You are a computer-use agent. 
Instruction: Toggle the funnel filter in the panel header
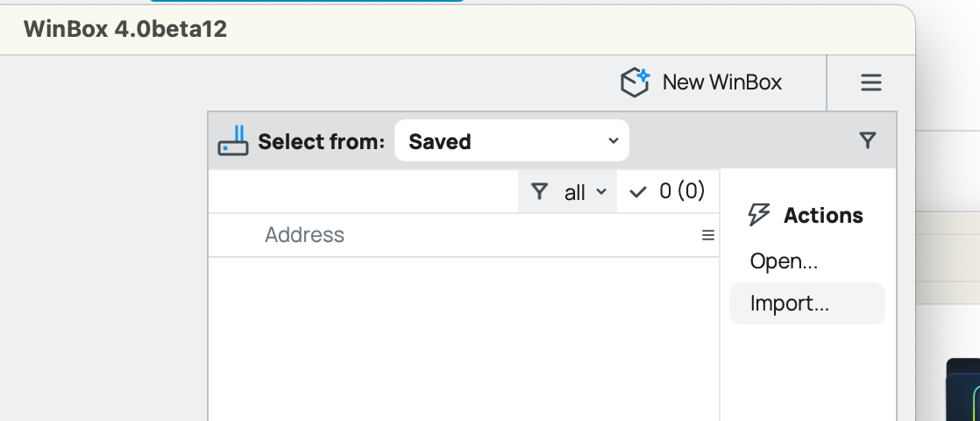[x=868, y=140]
